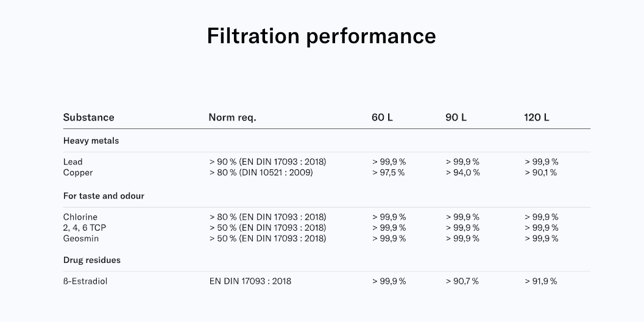The width and height of the screenshot is (644, 322).
Task: Click the Filtration performance heading
Action: pos(321,36)
